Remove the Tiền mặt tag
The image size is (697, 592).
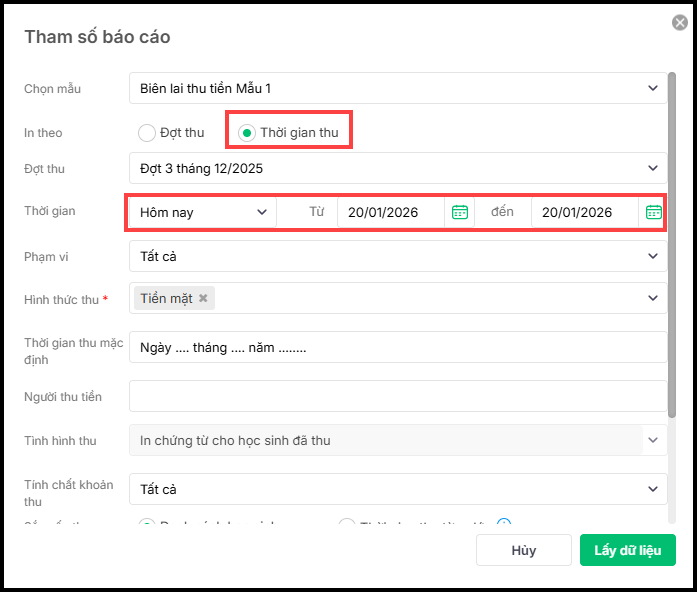tap(204, 298)
